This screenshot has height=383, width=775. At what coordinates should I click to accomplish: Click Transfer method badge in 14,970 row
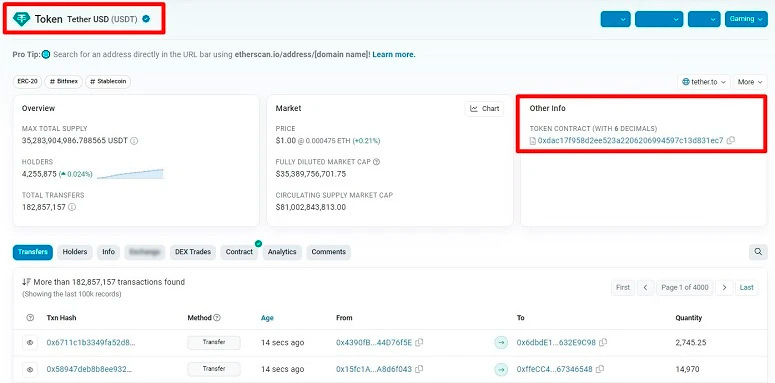(x=214, y=369)
